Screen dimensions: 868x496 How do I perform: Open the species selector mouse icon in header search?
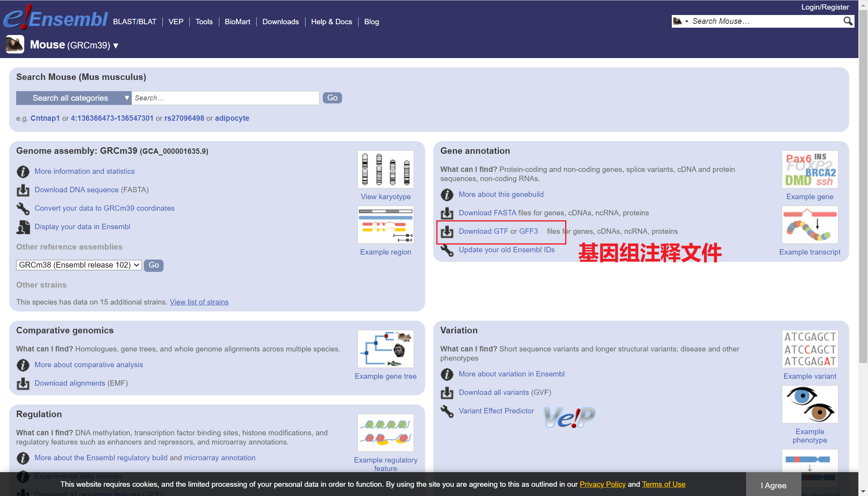pos(680,21)
